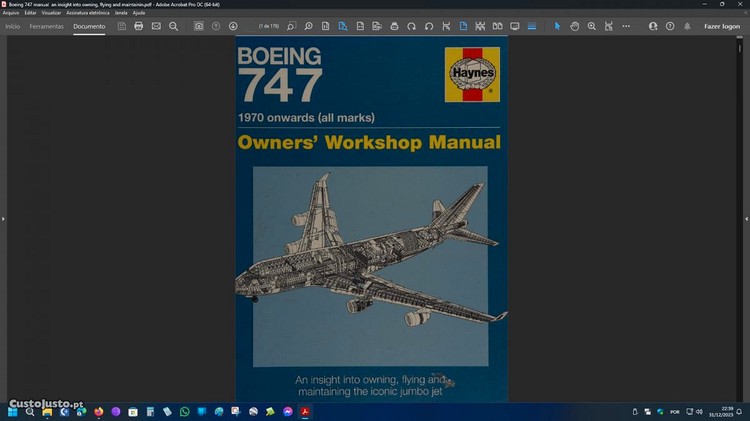Open the notifications bell

point(687,26)
